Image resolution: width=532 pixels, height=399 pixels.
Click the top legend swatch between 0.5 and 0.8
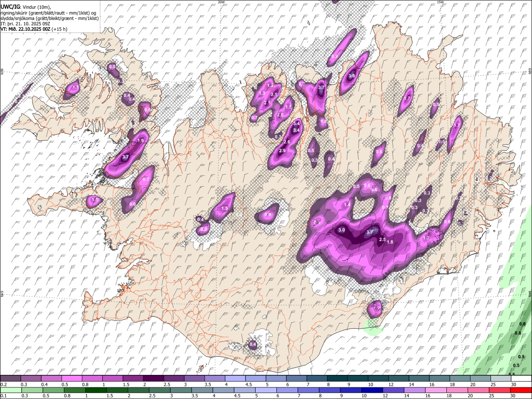click(71, 378)
